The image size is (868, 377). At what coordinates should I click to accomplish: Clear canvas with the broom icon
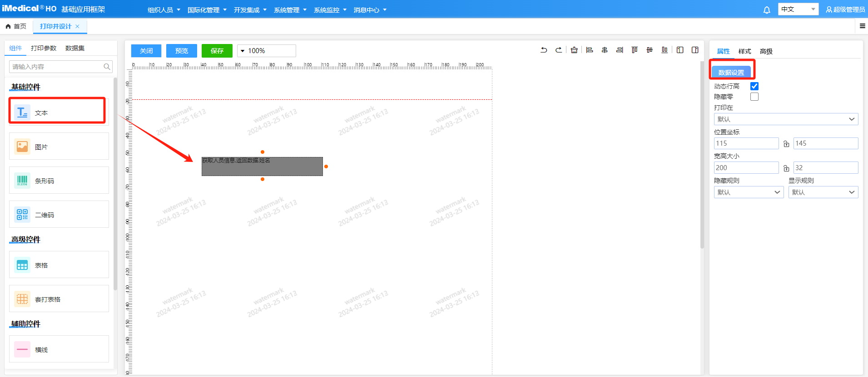[574, 50]
